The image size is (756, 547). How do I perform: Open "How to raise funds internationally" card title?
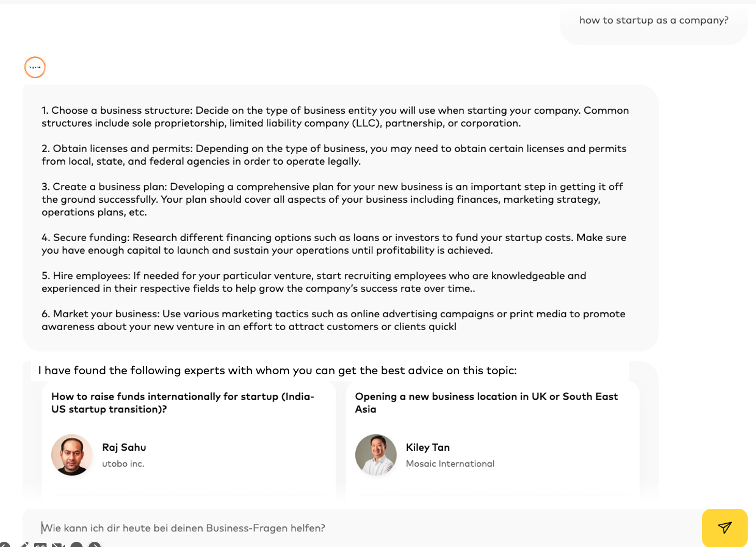183,403
